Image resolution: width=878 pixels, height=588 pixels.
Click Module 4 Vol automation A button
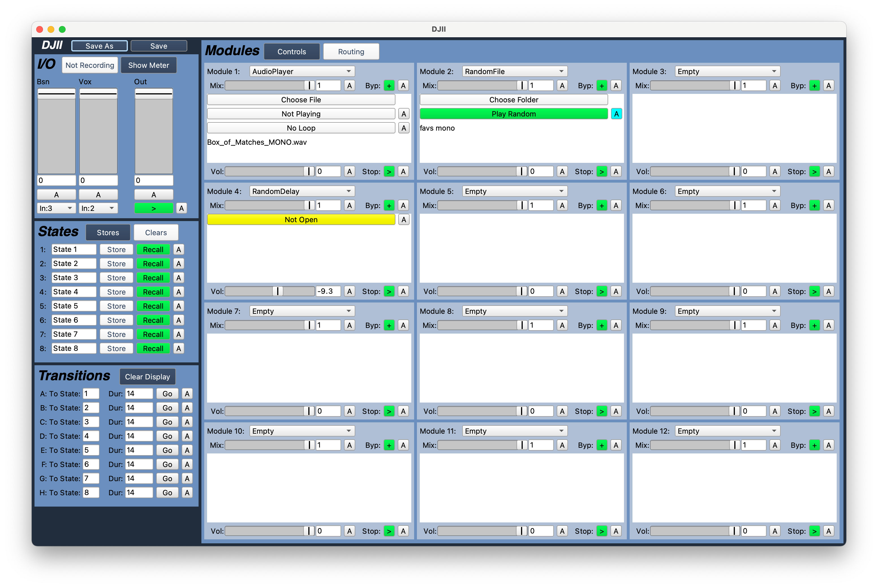coord(349,291)
